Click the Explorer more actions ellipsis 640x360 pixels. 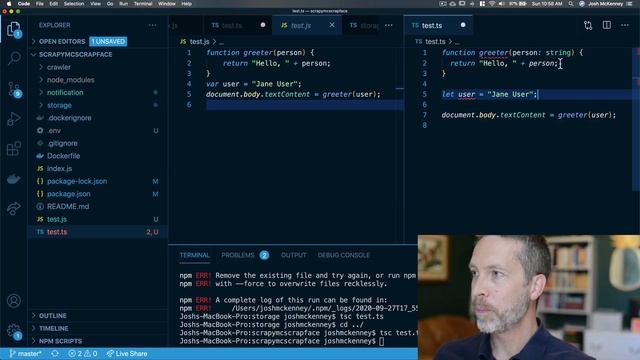(152, 25)
